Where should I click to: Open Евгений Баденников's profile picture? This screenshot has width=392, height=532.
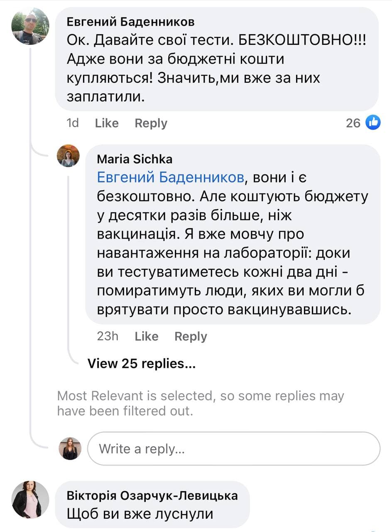tap(30, 26)
